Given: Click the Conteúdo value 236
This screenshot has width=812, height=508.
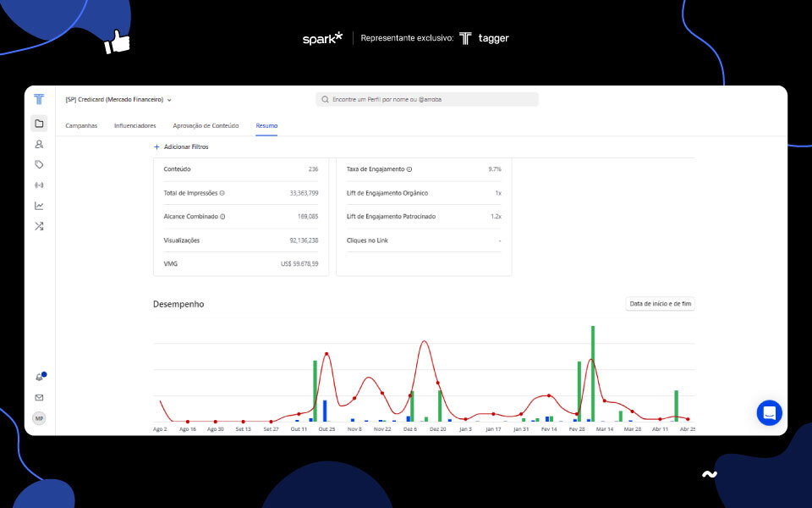Looking at the screenshot, I should tap(313, 169).
